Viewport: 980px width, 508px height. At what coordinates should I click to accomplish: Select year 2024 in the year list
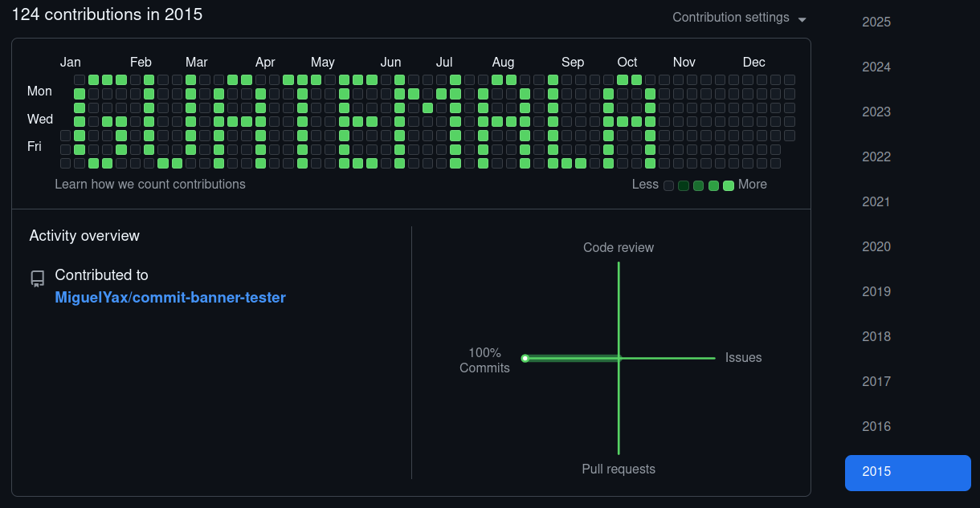(876, 67)
